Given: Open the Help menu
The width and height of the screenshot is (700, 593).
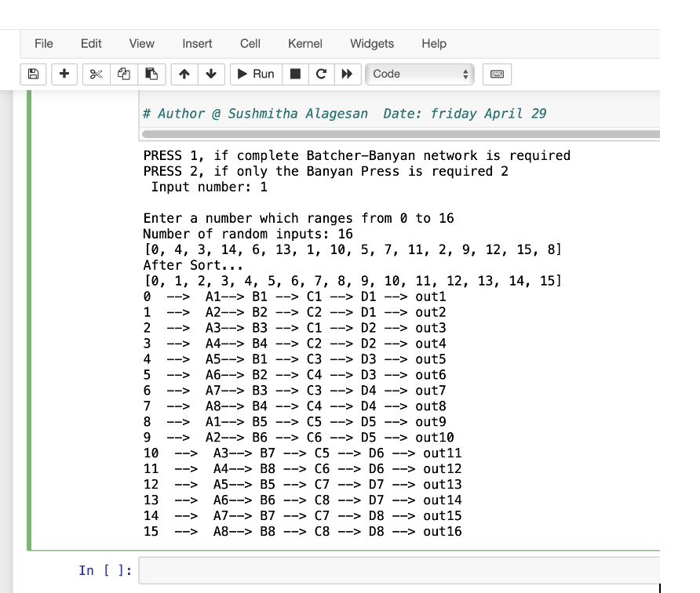Looking at the screenshot, I should (x=433, y=44).
